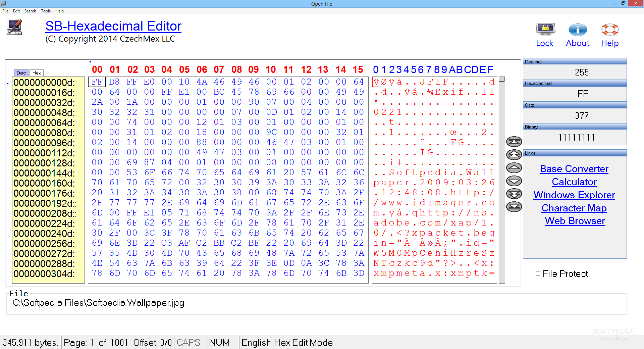Click the Decimal value field showing 255

tap(575, 72)
